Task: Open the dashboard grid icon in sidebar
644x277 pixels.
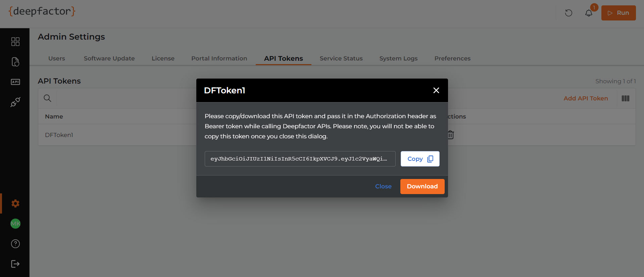Action: coord(15,42)
